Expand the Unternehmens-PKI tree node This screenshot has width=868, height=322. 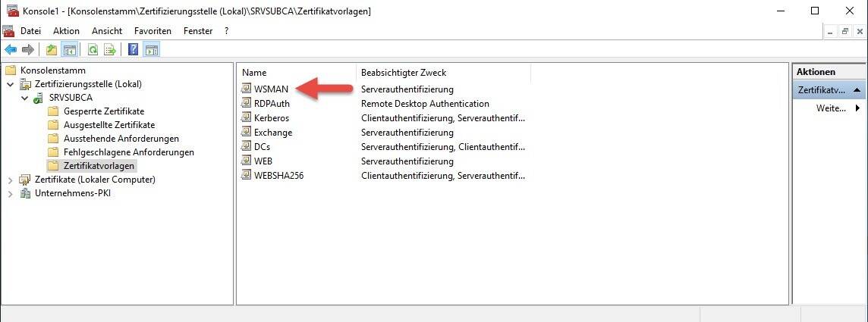pyautogui.click(x=11, y=193)
